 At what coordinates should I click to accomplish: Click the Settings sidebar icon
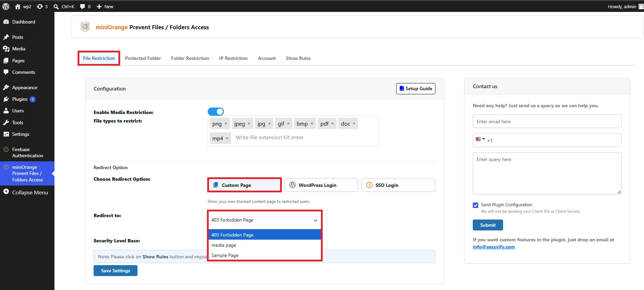pos(6,134)
